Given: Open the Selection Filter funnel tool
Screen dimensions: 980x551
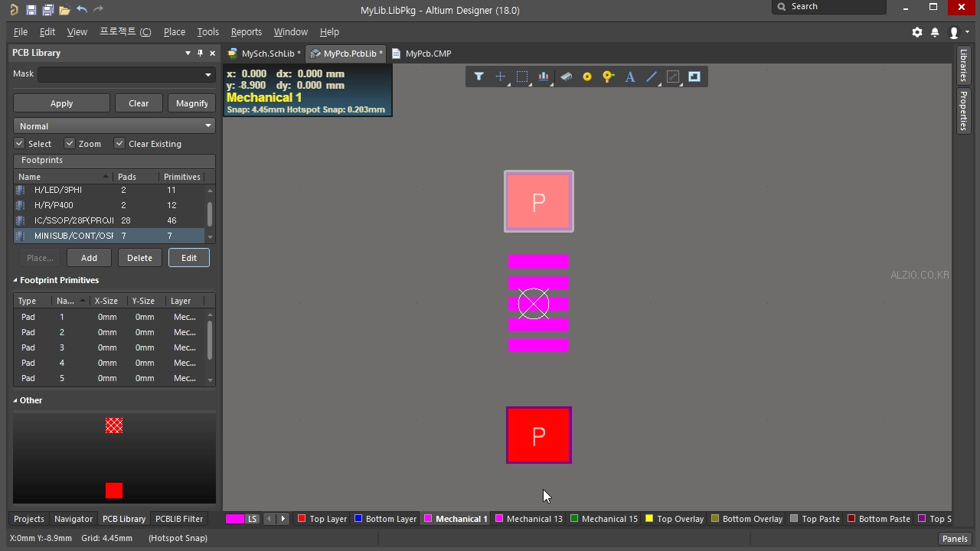Looking at the screenshot, I should (479, 77).
